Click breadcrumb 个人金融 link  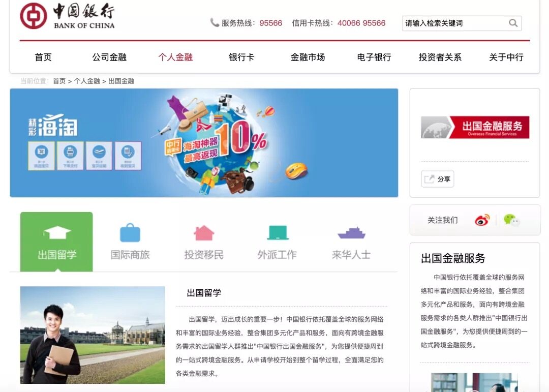87,81
